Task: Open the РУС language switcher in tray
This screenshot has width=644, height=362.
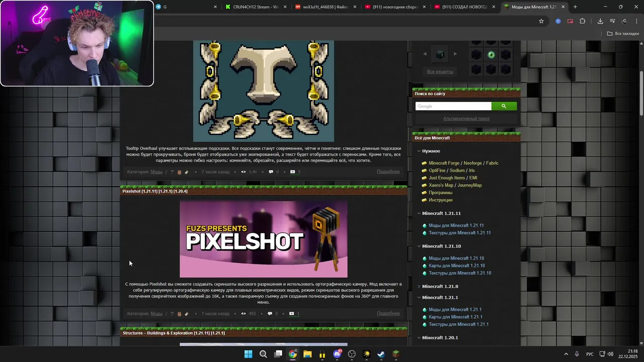Action: [x=589, y=354]
